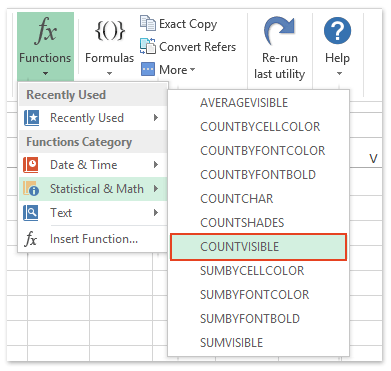Click the Text magnifier book icon
Screen dimensions: 391x371
point(31,213)
